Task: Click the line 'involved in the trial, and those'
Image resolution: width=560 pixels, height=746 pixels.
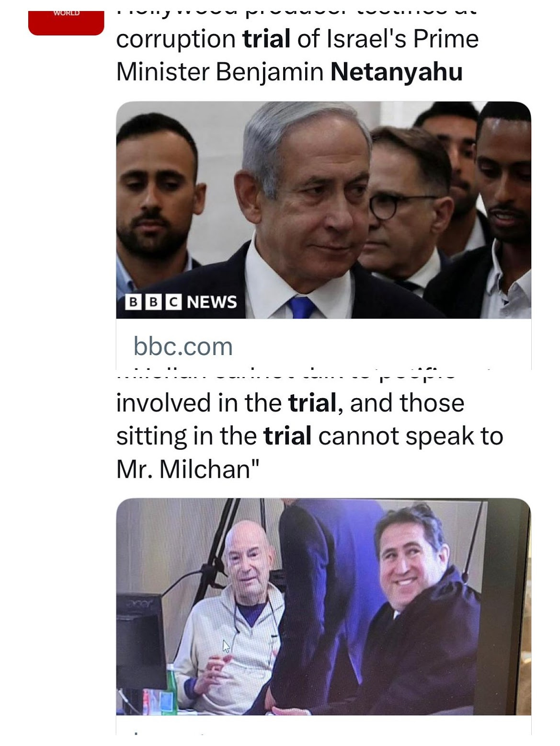Action: point(290,403)
